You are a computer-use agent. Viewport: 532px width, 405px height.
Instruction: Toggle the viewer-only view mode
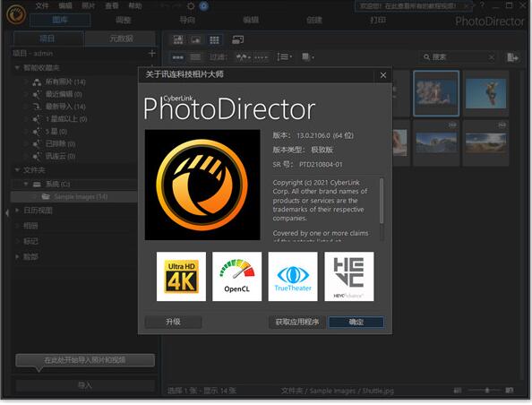point(196,40)
